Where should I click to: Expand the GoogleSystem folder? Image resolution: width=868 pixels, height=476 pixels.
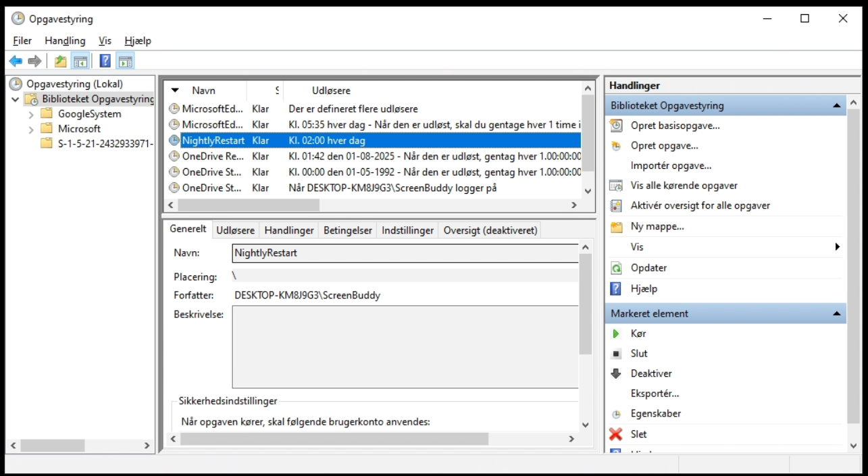[x=31, y=115]
